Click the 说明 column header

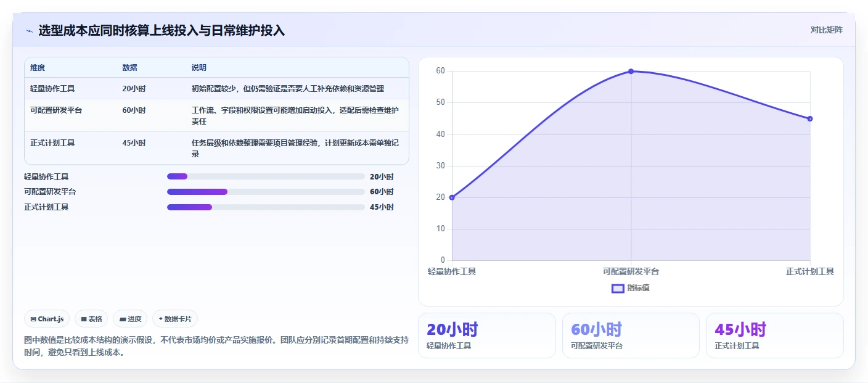pyautogui.click(x=199, y=68)
